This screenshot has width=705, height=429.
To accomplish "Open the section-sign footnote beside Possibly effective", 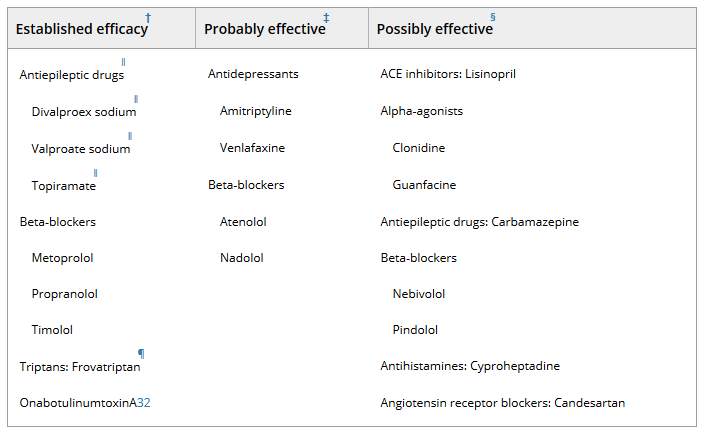I will pyautogui.click(x=493, y=18).
